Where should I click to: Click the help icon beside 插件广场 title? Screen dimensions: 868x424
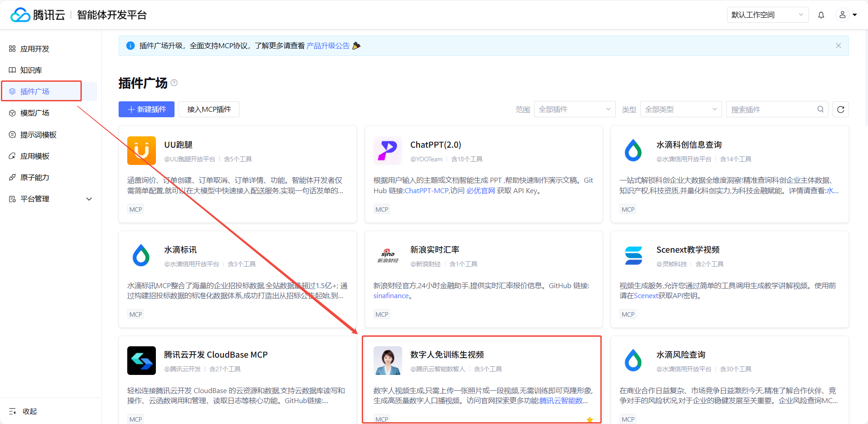(x=174, y=83)
